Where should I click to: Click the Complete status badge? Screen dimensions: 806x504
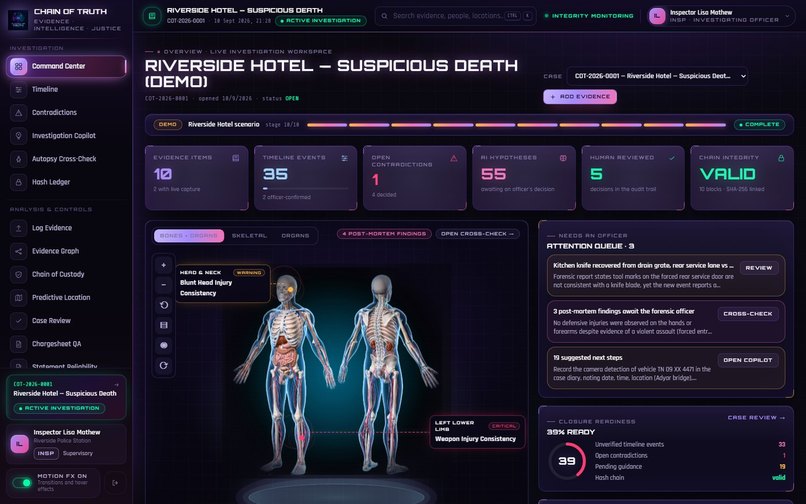(759, 124)
